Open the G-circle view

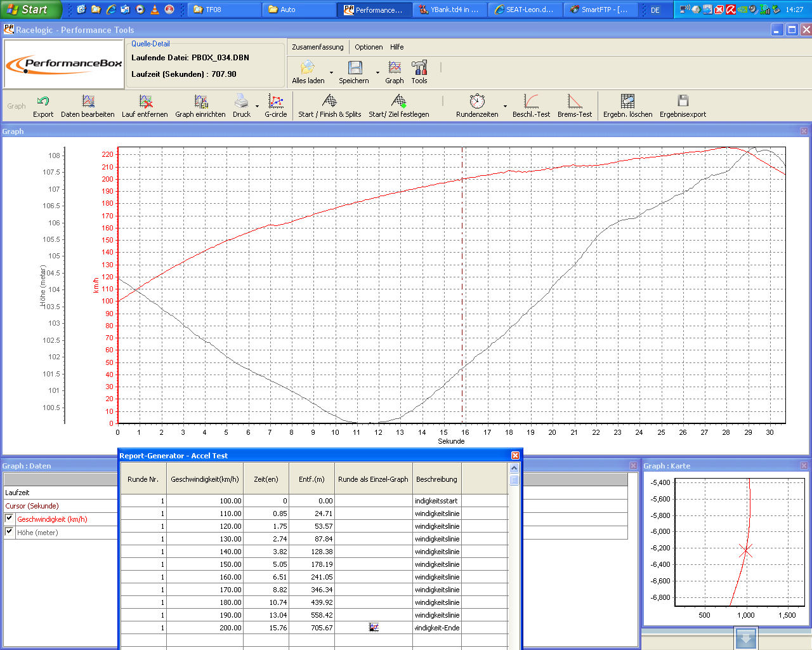(x=275, y=105)
